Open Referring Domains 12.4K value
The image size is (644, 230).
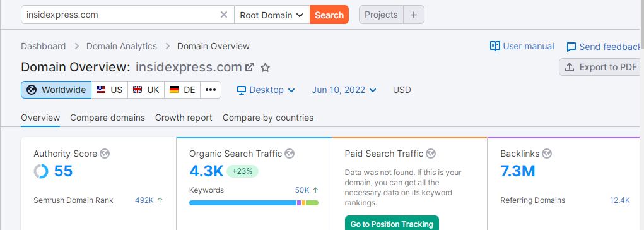(x=620, y=200)
